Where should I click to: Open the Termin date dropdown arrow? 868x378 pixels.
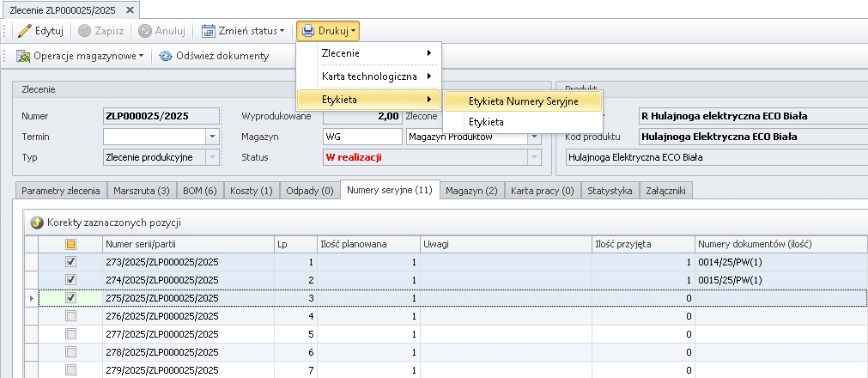click(x=213, y=137)
